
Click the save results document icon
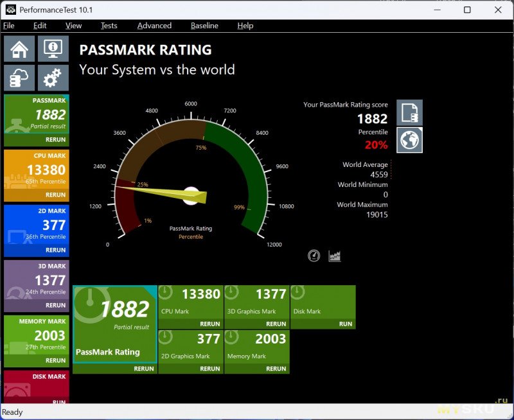coord(409,112)
